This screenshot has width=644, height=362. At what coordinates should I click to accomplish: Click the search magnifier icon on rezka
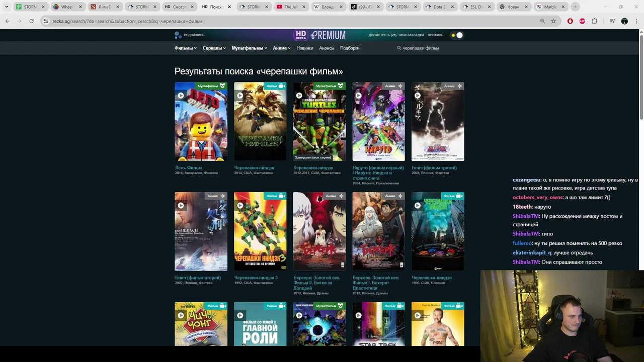[x=399, y=48]
